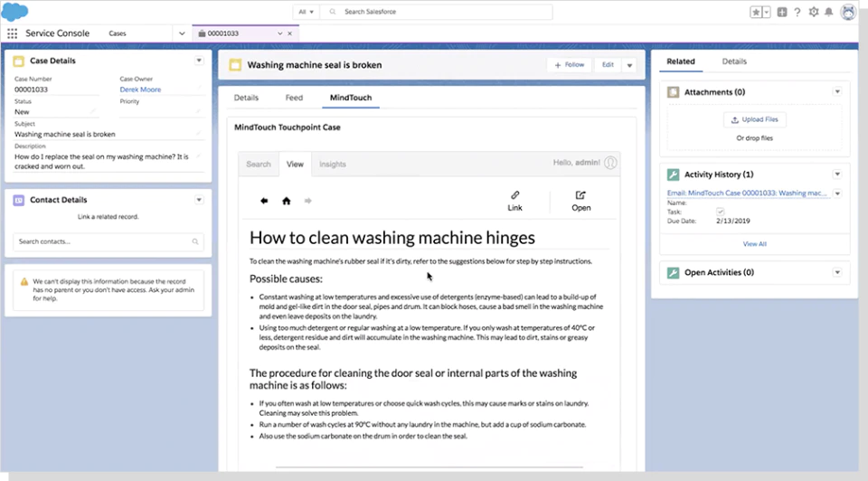Click the Edit button
This screenshot has height=481, width=868.
pos(608,65)
